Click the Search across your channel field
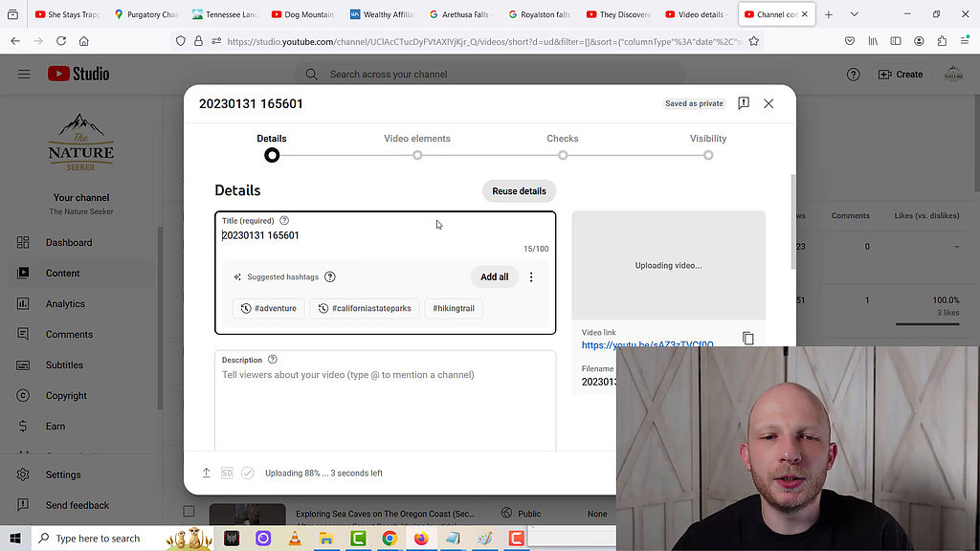The width and height of the screenshot is (980, 551). tap(490, 75)
